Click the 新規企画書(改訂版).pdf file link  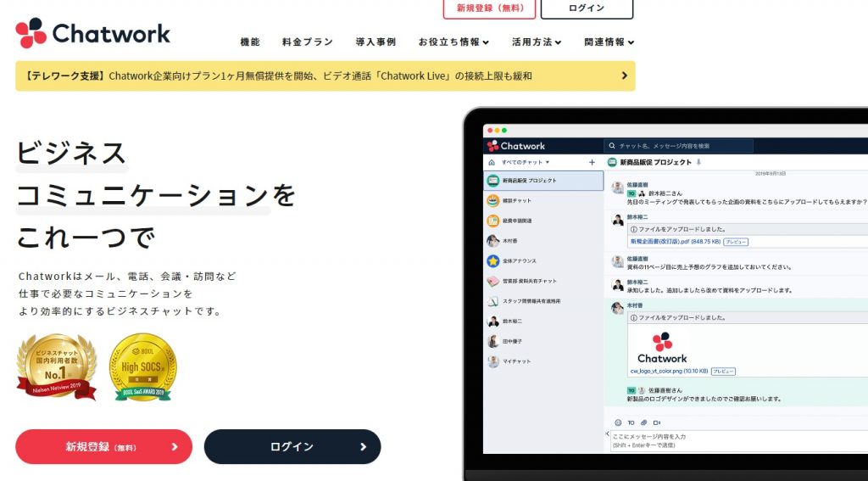pyautogui.click(x=675, y=242)
